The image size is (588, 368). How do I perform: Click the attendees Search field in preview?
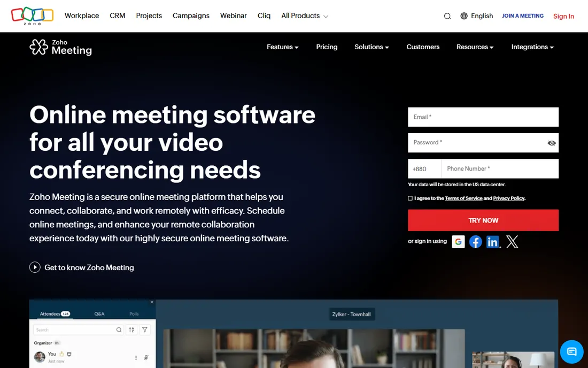pos(79,329)
